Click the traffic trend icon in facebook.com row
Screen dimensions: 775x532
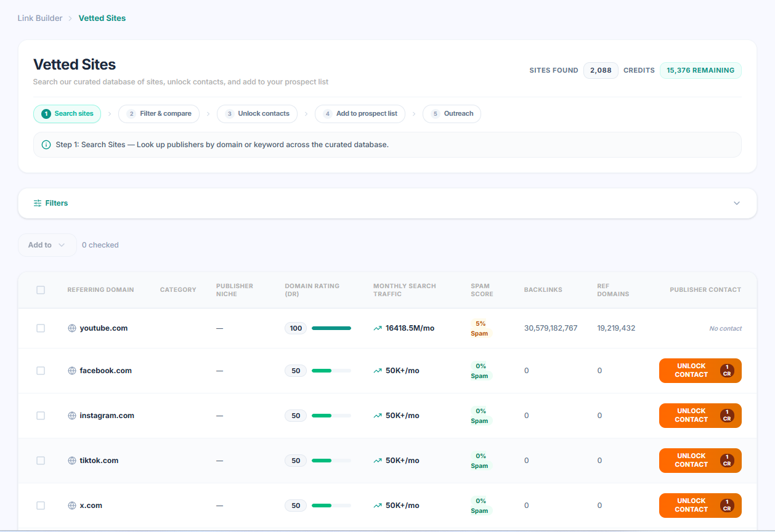coord(378,371)
